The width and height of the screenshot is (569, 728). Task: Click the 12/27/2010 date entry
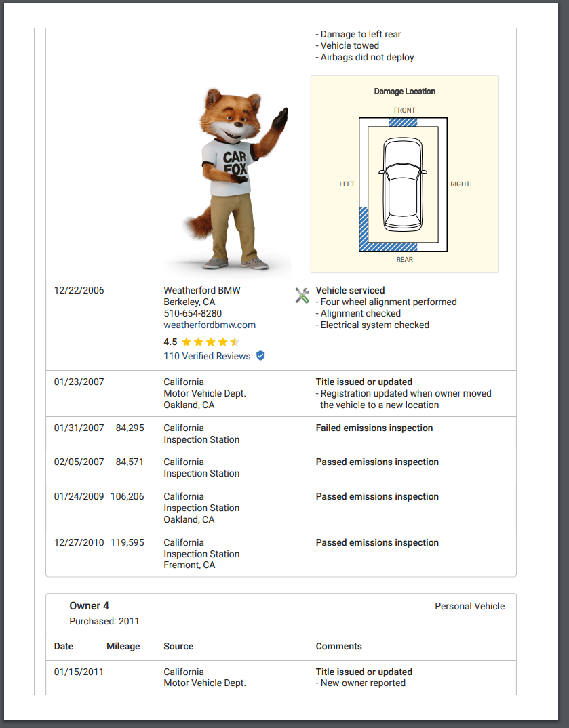(79, 542)
